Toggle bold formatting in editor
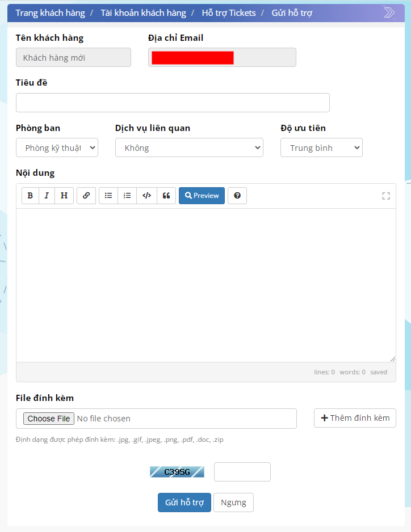 30,196
